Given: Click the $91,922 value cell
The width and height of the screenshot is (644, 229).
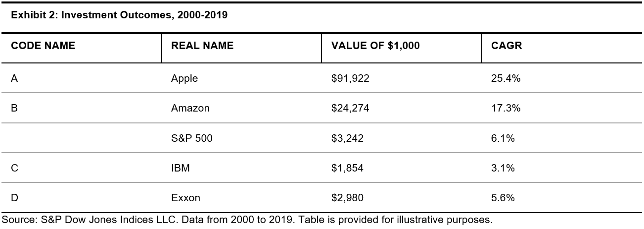Looking at the screenshot, I should [x=350, y=78].
